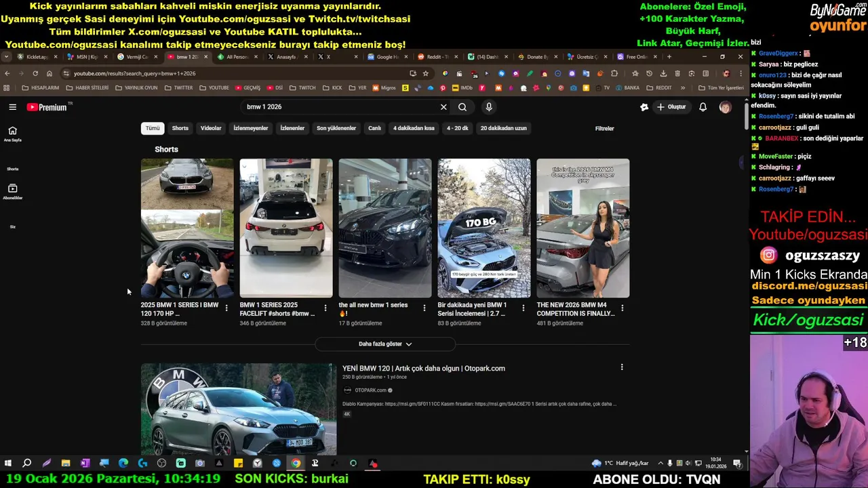
Task: Select the 4 dakikadan kısa chip
Action: [x=414, y=128]
